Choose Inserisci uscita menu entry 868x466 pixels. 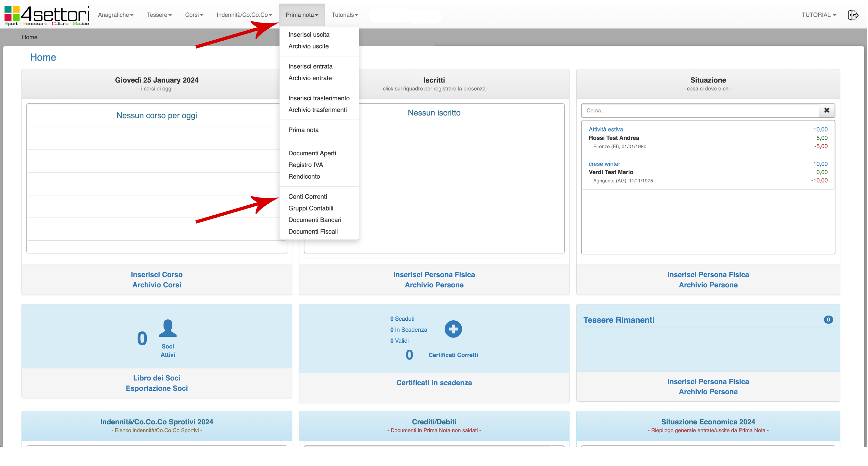pyautogui.click(x=309, y=34)
